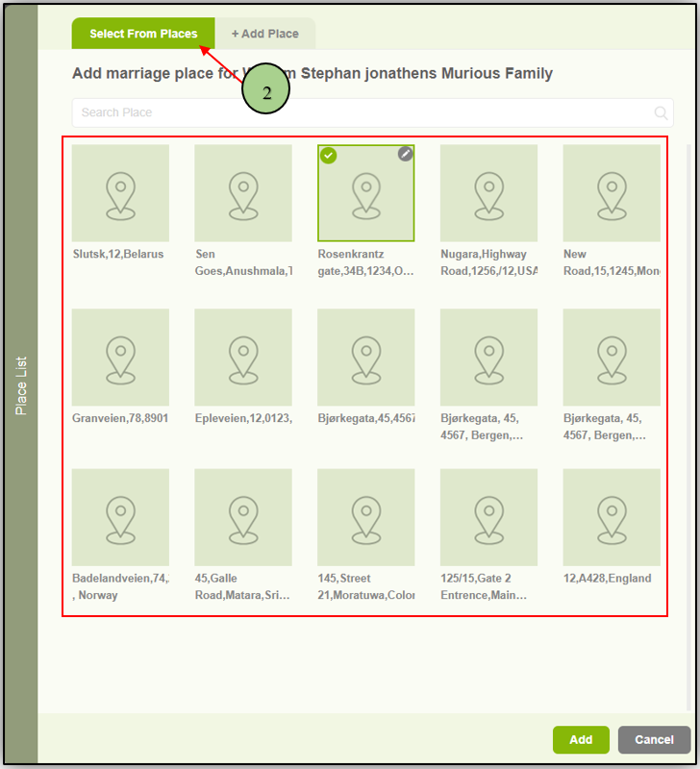Select the 125/15, Gate 2 Entrence thumbnail
The height and width of the screenshot is (769, 700).
click(488, 517)
